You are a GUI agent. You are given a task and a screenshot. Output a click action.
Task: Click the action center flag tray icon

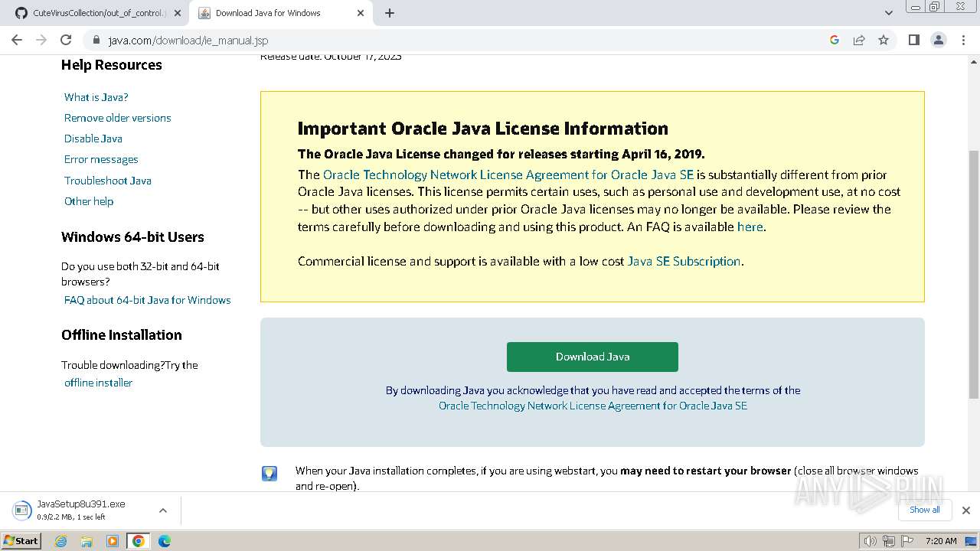pyautogui.click(x=906, y=541)
